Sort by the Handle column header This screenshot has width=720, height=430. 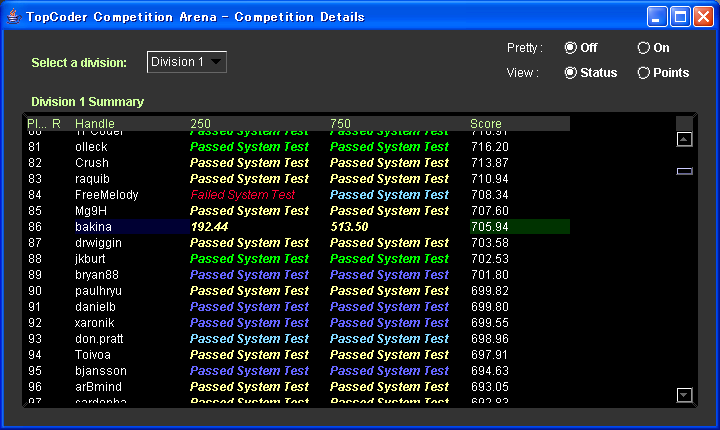95,124
